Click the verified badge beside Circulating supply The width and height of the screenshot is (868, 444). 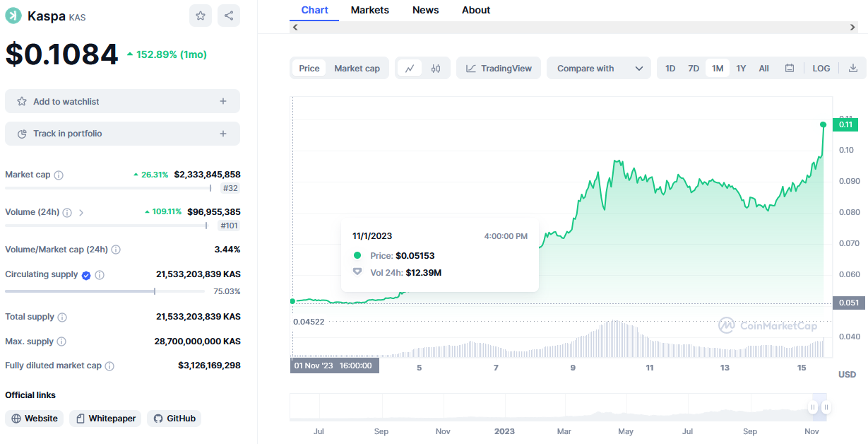click(x=86, y=275)
